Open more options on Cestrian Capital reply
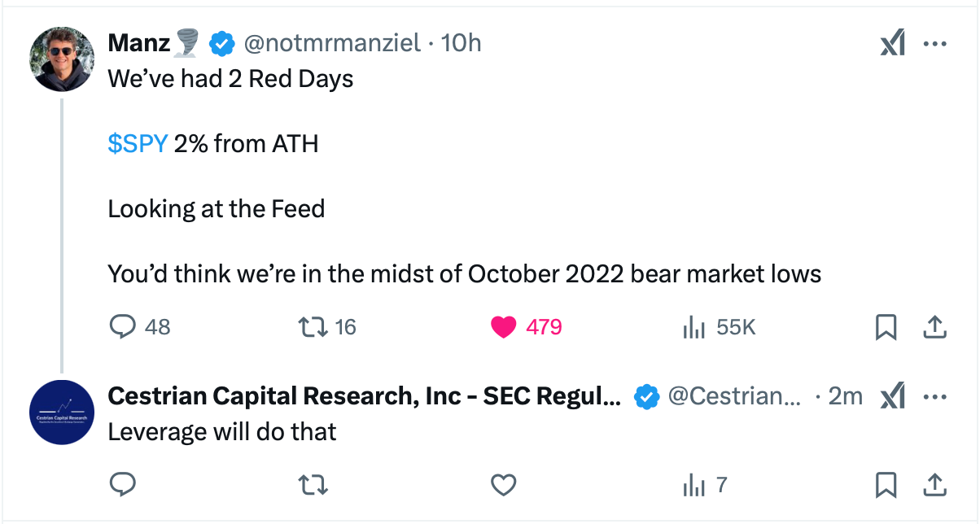Image resolution: width=980 pixels, height=524 pixels. click(x=935, y=397)
